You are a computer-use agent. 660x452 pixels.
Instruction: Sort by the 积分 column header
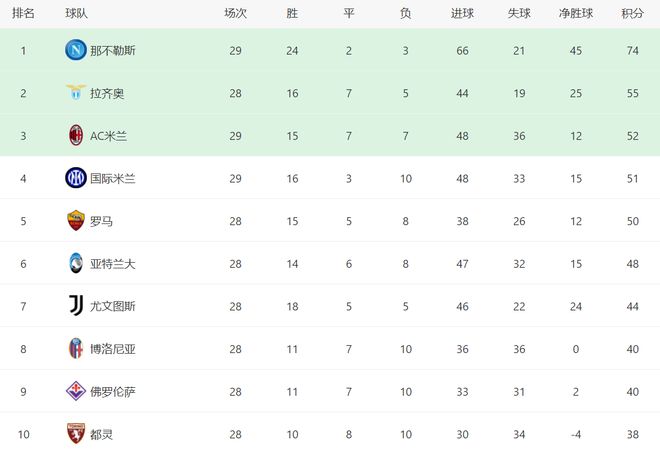tap(631, 13)
